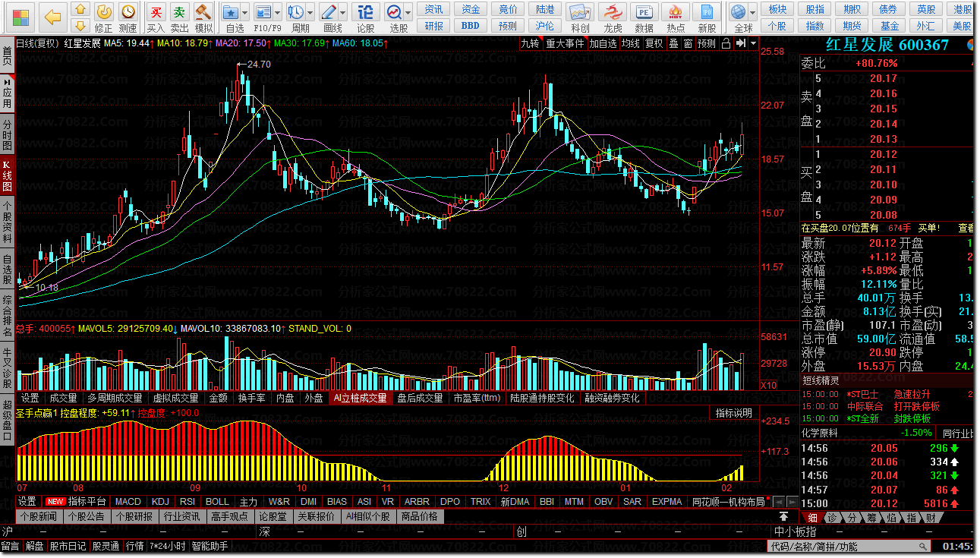The width and height of the screenshot is (980, 558).
Task: Select the 分时图 side tab
Action: tap(7, 134)
